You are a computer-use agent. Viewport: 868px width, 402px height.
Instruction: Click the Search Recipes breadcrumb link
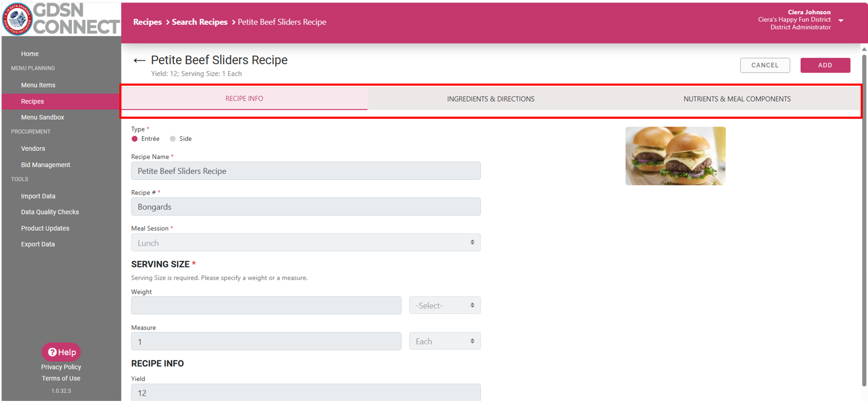[x=200, y=22]
